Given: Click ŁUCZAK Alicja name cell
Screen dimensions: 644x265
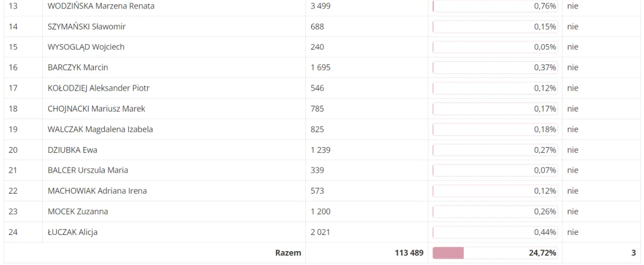Looking at the screenshot, I should tap(174, 232).
